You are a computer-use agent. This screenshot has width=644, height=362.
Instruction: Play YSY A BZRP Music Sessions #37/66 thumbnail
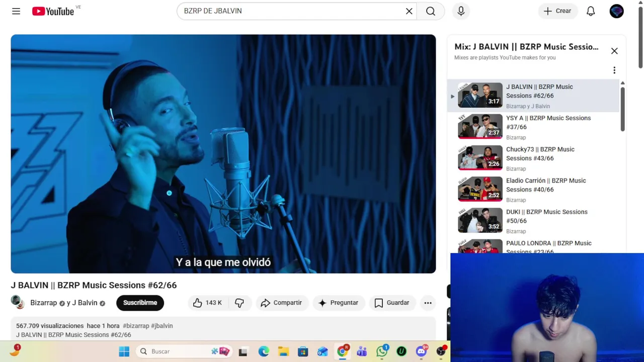pos(480,126)
